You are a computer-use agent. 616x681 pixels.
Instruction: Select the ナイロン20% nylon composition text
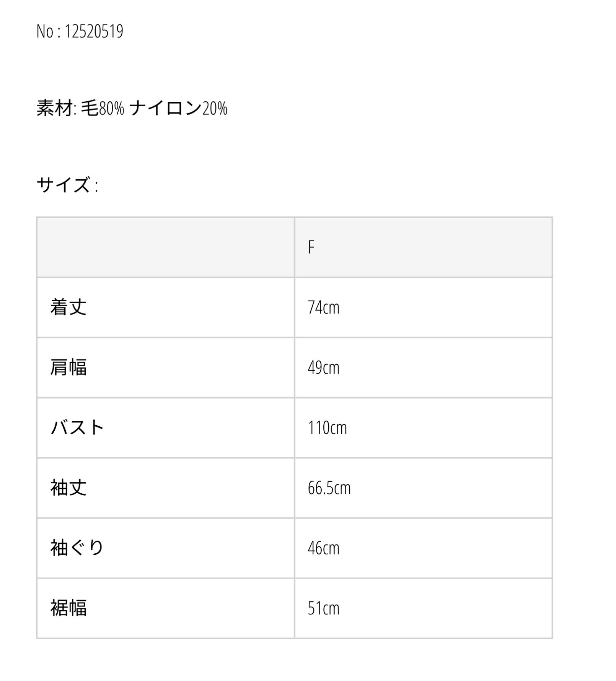click(x=178, y=108)
